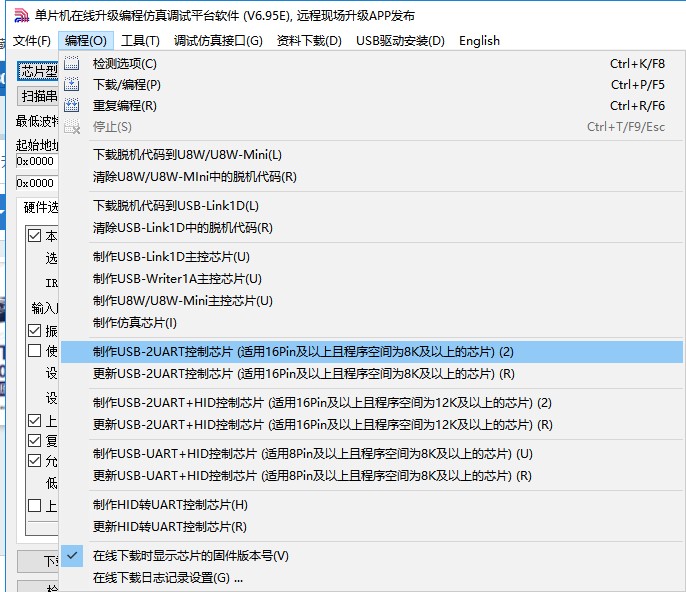686x592 pixels.
Task: Click first 0x0000 address input field
Action: [37, 161]
